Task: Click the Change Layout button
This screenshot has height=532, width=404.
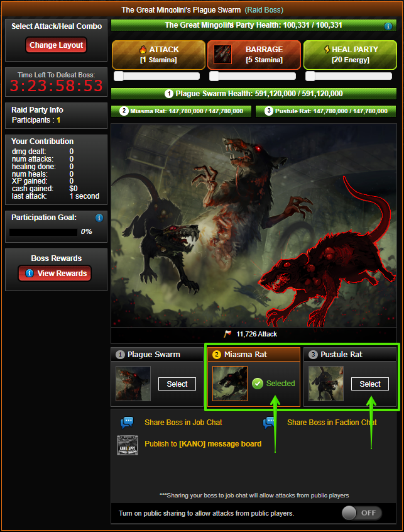Action: [x=57, y=45]
